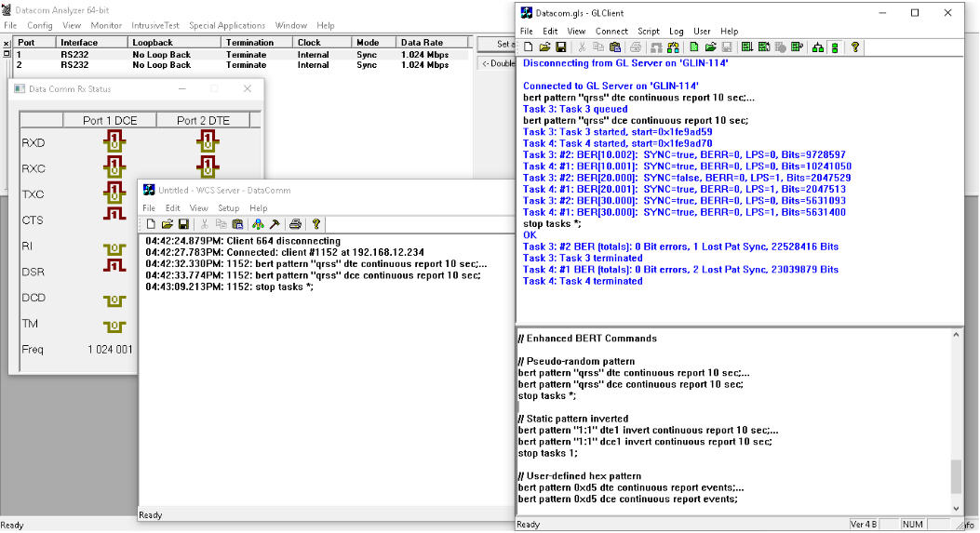Click Save floppy icon in WCS Server toolbar

[183, 223]
